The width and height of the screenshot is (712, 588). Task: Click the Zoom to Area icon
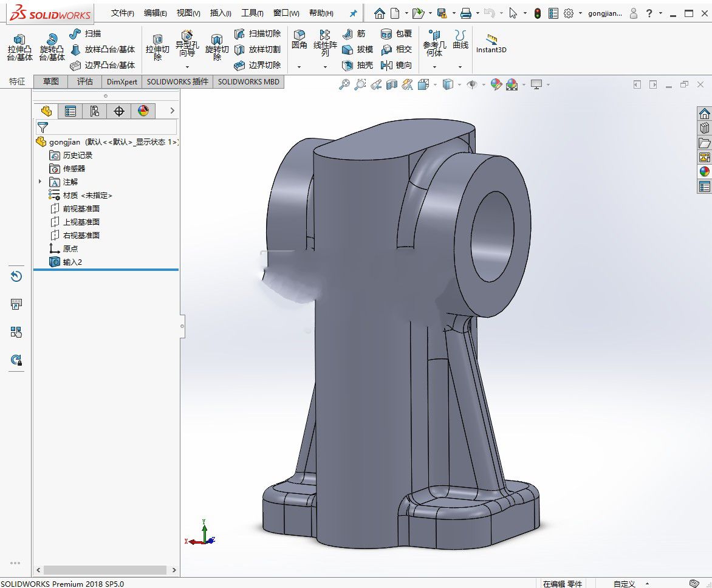click(360, 84)
